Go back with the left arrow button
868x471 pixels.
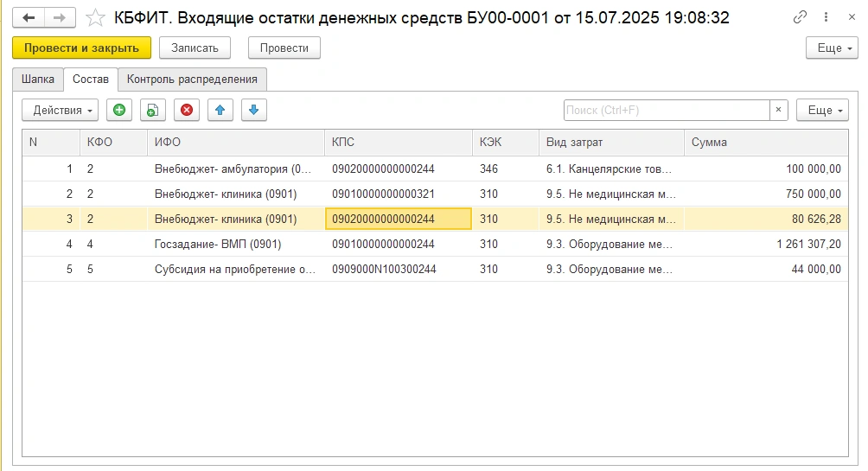(29, 18)
